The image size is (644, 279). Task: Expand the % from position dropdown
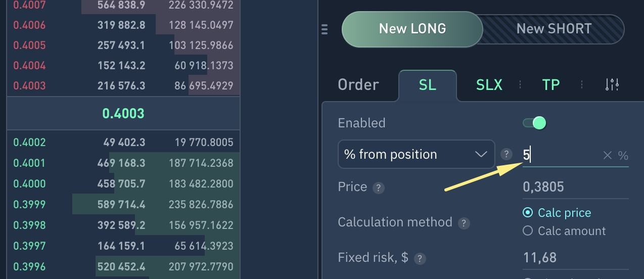(416, 154)
